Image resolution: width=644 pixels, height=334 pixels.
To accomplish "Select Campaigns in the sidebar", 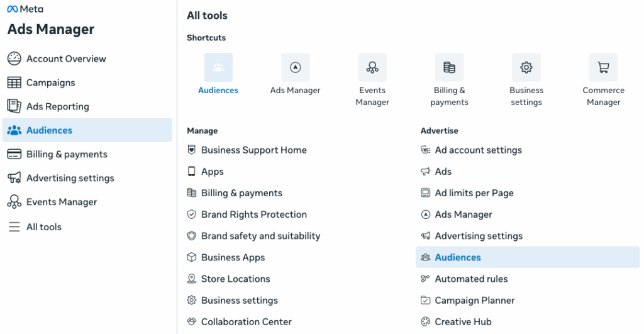I will click(x=87, y=82).
